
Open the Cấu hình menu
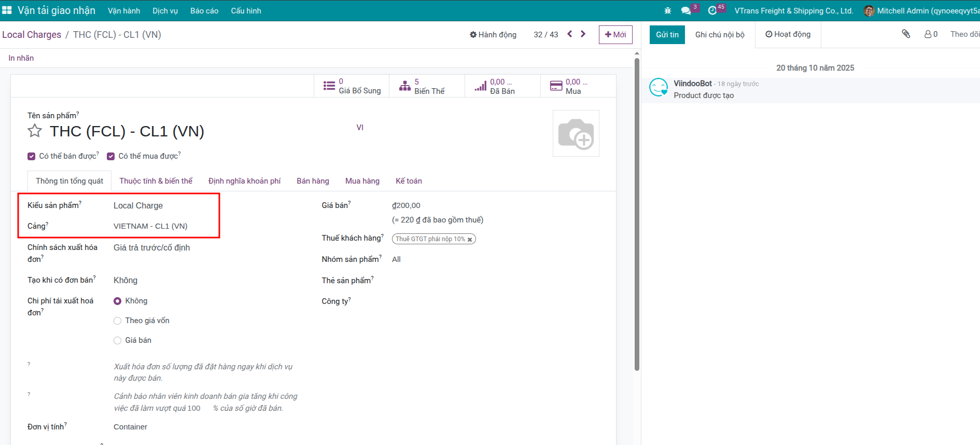point(246,11)
